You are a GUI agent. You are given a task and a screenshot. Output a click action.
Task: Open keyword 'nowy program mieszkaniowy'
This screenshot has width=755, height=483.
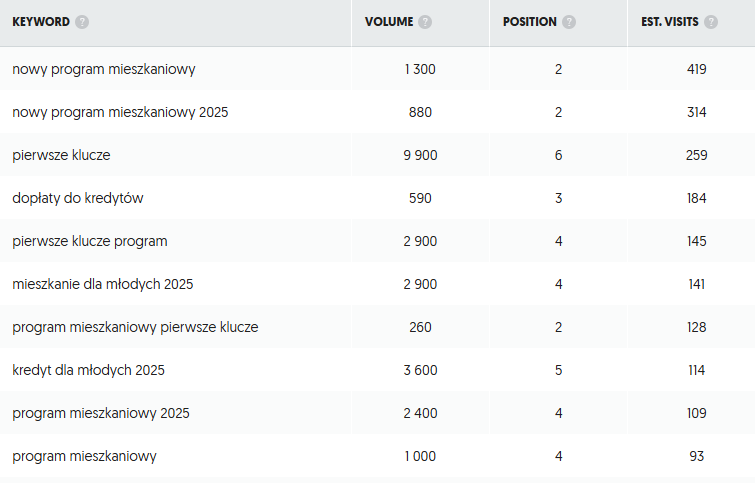tap(104, 69)
